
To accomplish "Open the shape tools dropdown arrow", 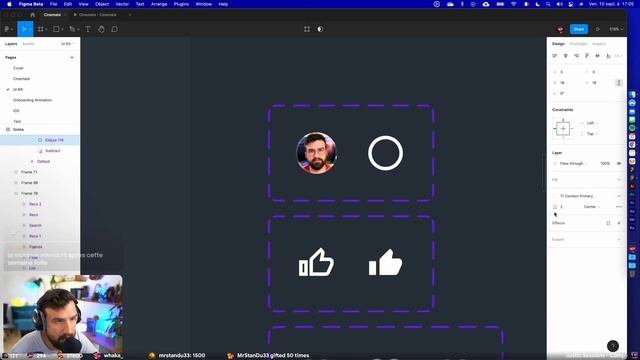I will pyautogui.click(x=62, y=29).
